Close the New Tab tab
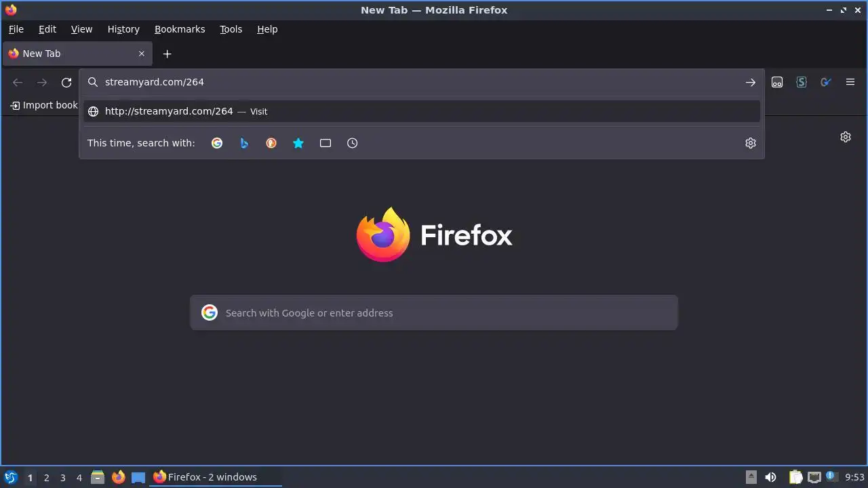This screenshot has width=868, height=488. pos(142,54)
